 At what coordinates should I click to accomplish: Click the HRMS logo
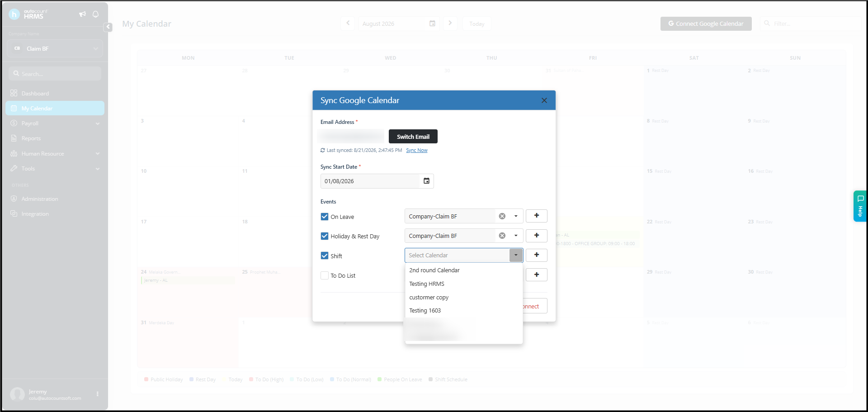pyautogui.click(x=28, y=14)
